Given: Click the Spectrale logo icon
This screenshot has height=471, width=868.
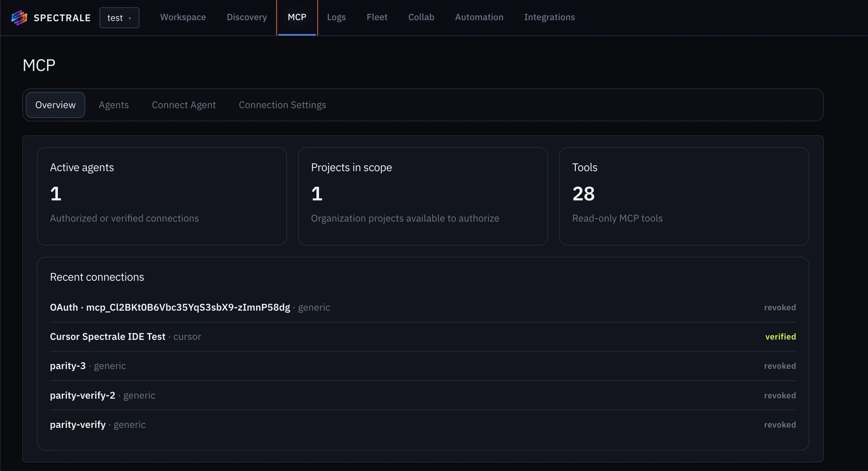Looking at the screenshot, I should 19,18.
